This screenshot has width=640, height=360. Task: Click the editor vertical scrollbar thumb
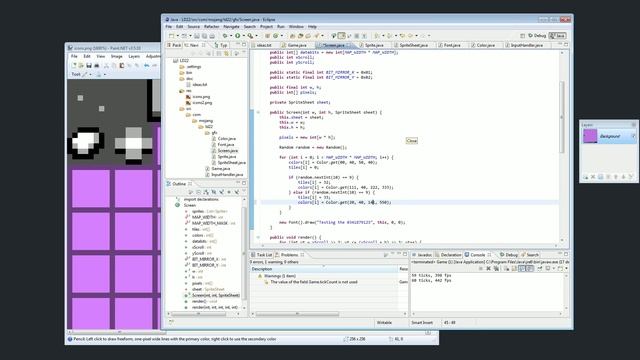[x=562, y=117]
